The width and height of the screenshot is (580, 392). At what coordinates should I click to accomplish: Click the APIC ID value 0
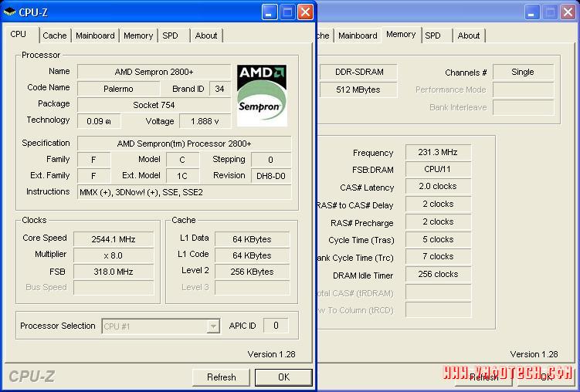click(x=276, y=326)
